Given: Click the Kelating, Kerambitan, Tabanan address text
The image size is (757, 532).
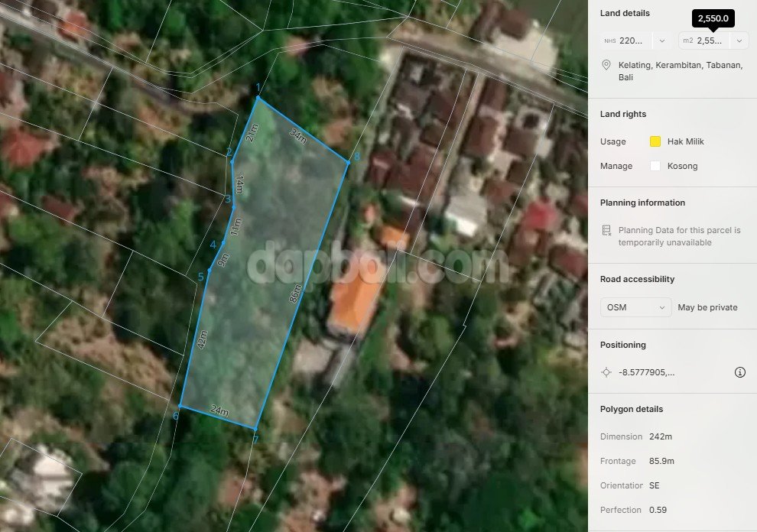Looking at the screenshot, I should tap(680, 71).
